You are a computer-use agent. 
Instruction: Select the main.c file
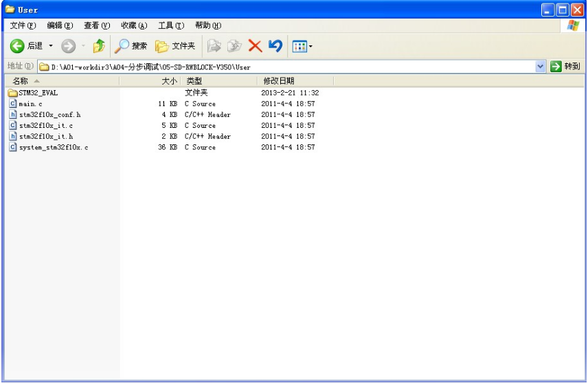[x=30, y=104]
